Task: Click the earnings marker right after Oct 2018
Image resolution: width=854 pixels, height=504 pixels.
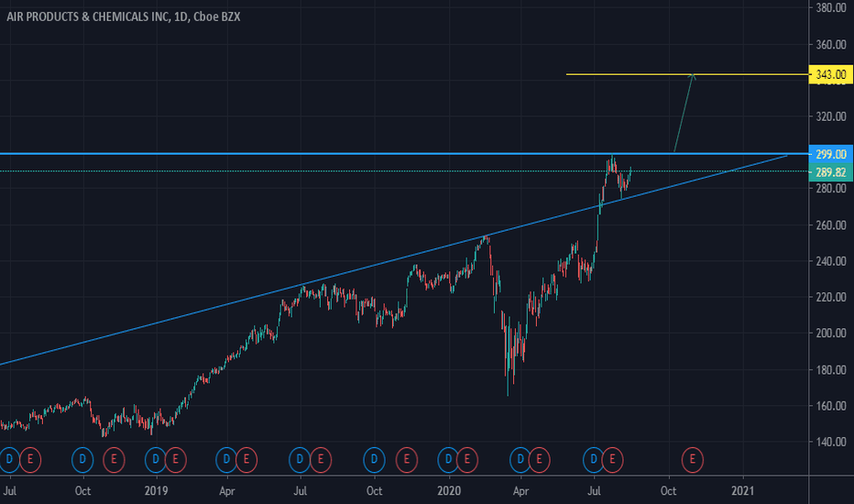Action: (114, 460)
